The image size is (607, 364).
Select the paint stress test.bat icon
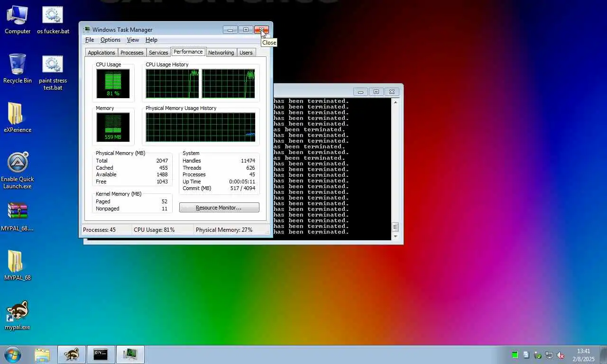coord(53,73)
